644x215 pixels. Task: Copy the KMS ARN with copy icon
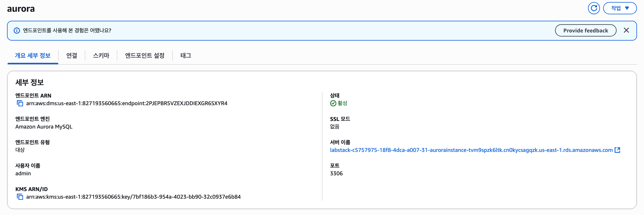click(20, 197)
